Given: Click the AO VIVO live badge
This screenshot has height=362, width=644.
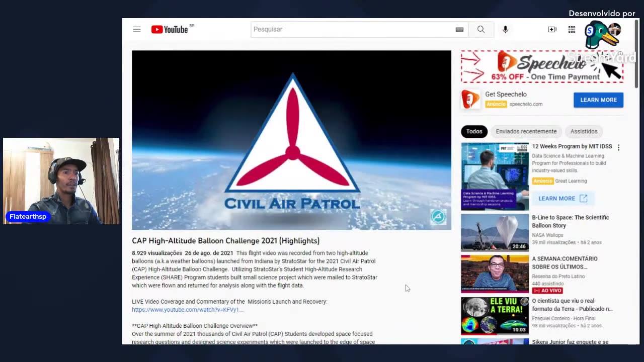Looking at the screenshot, I should click(x=547, y=291).
